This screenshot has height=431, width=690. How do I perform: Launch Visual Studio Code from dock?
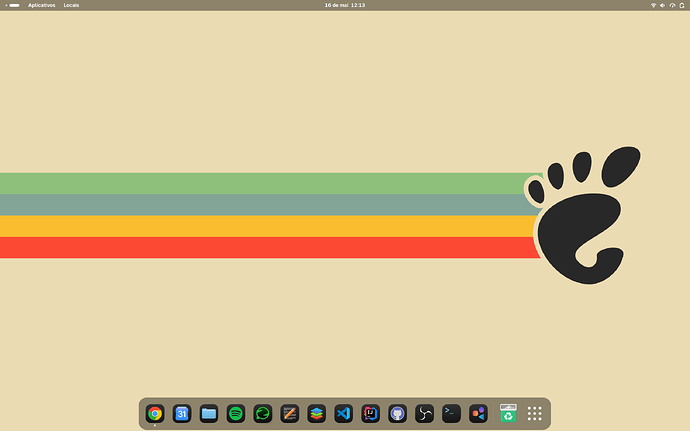point(344,413)
